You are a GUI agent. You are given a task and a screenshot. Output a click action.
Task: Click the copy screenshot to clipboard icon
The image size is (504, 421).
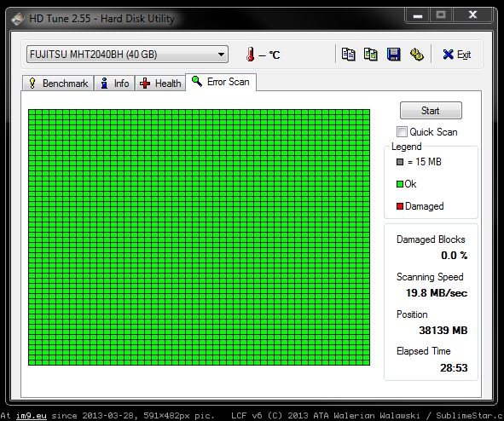(371, 55)
